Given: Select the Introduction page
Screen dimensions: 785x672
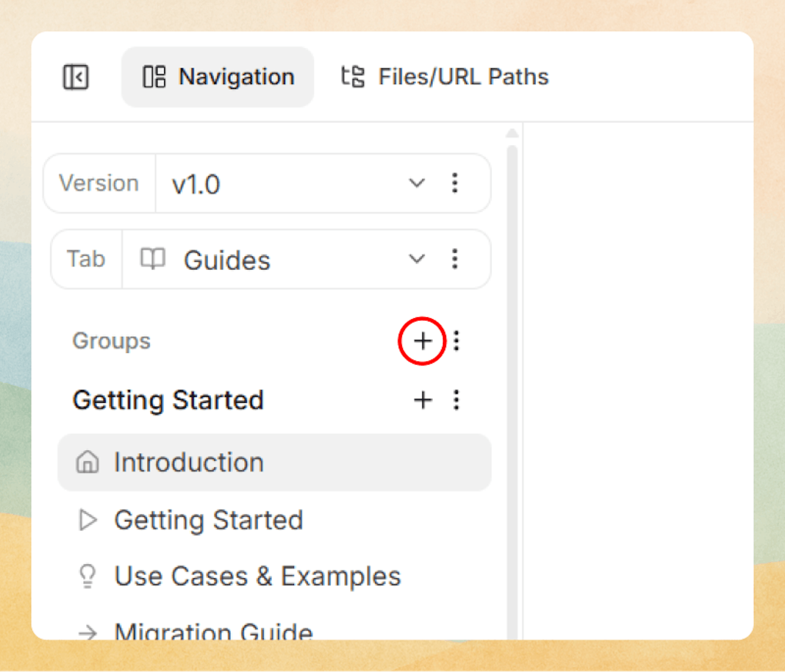Looking at the screenshot, I should click(189, 462).
